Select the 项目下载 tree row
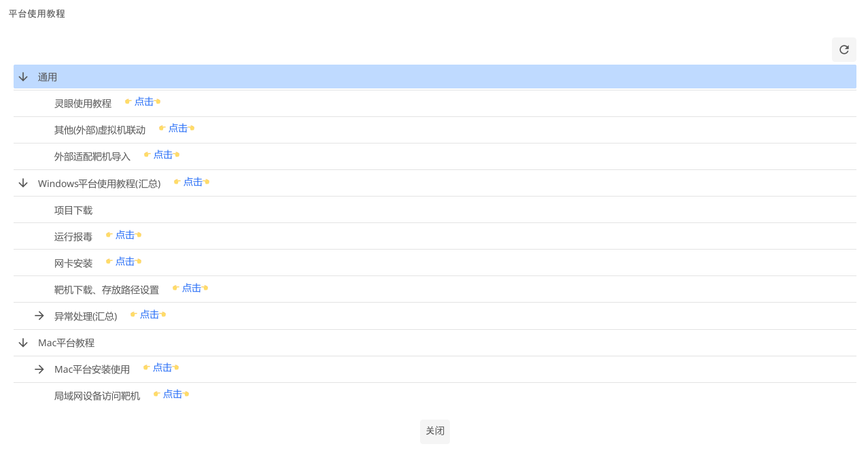The width and height of the screenshot is (868, 455). pos(73,211)
